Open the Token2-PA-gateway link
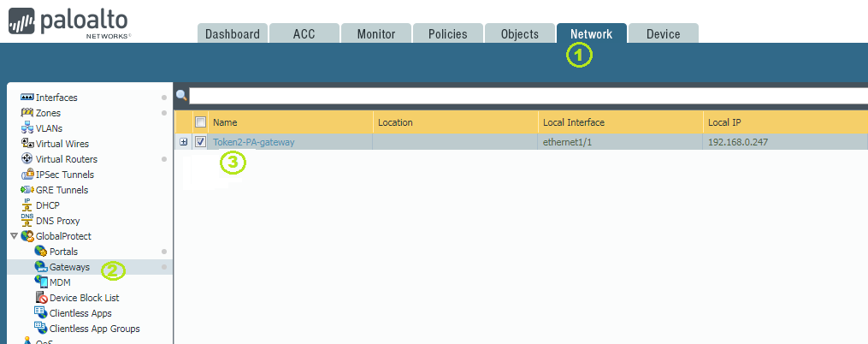The height and width of the screenshot is (344, 868). (x=253, y=142)
